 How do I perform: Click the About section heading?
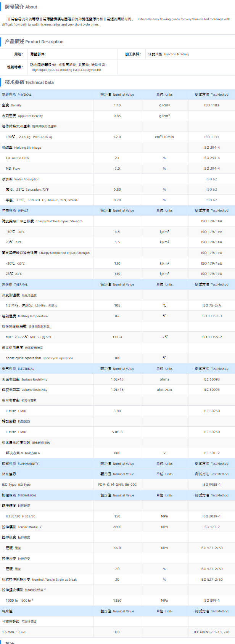tap(21, 7)
